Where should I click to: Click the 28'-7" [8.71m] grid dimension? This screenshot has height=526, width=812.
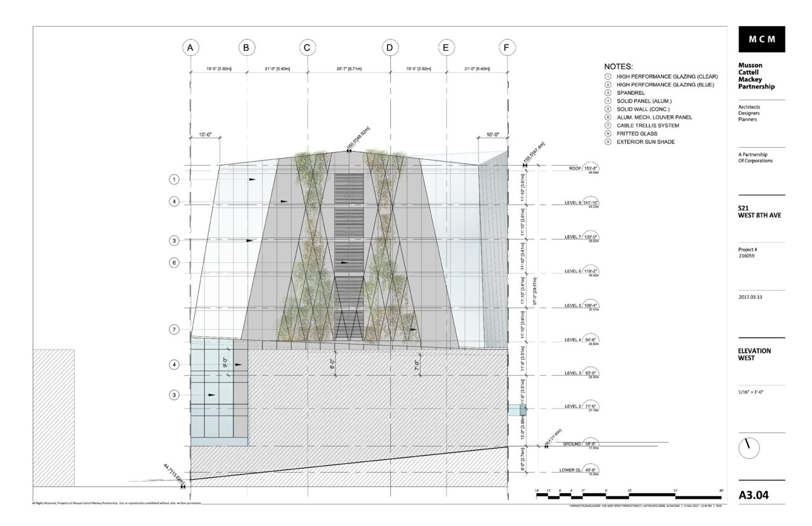pos(348,68)
